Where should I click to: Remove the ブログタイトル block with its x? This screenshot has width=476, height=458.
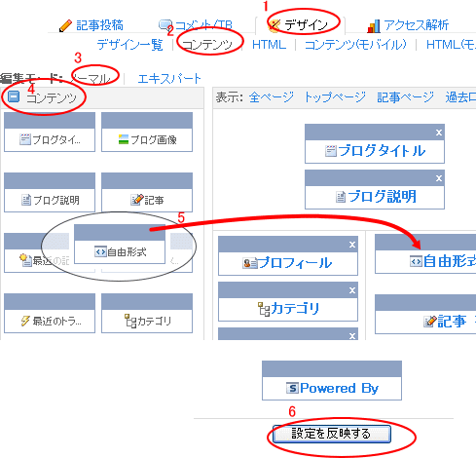[439, 133]
